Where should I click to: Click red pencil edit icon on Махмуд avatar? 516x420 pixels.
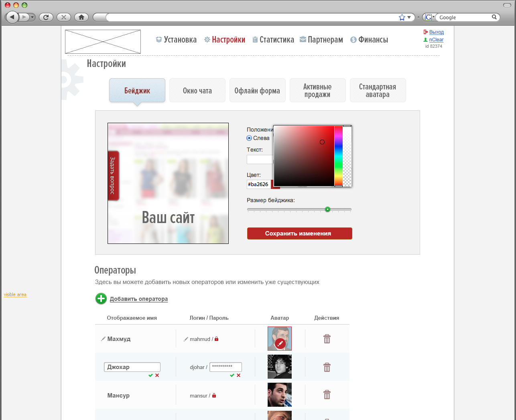coord(280,343)
